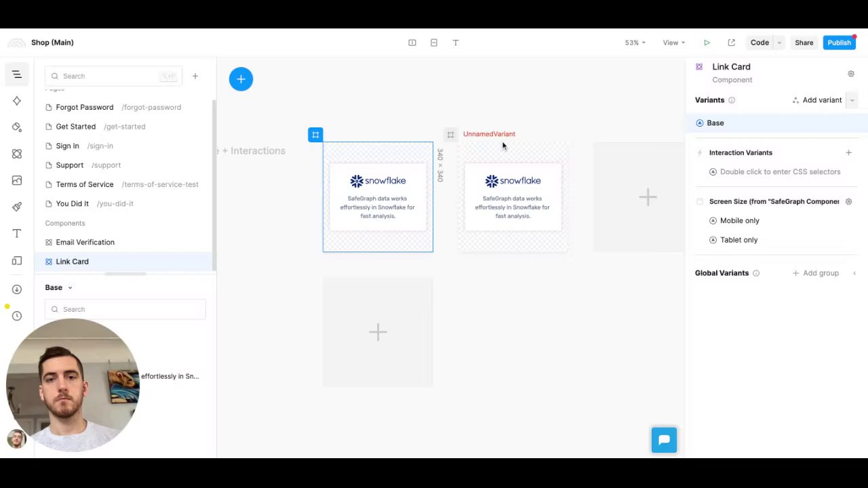Select the CSS selectors interaction variant row

tap(774, 171)
